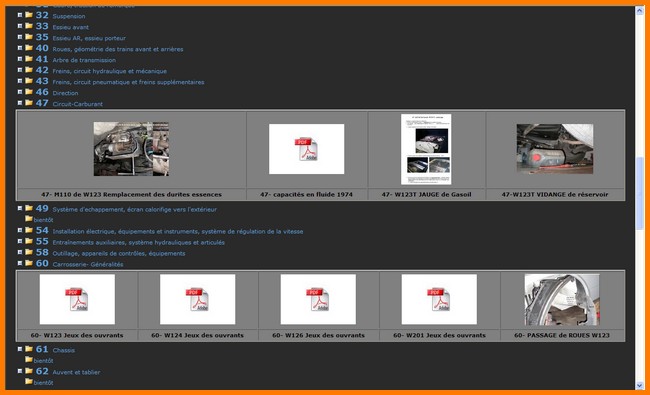Toggle expander for 61 Chassis
This screenshot has width=650, height=395.
click(x=19, y=349)
